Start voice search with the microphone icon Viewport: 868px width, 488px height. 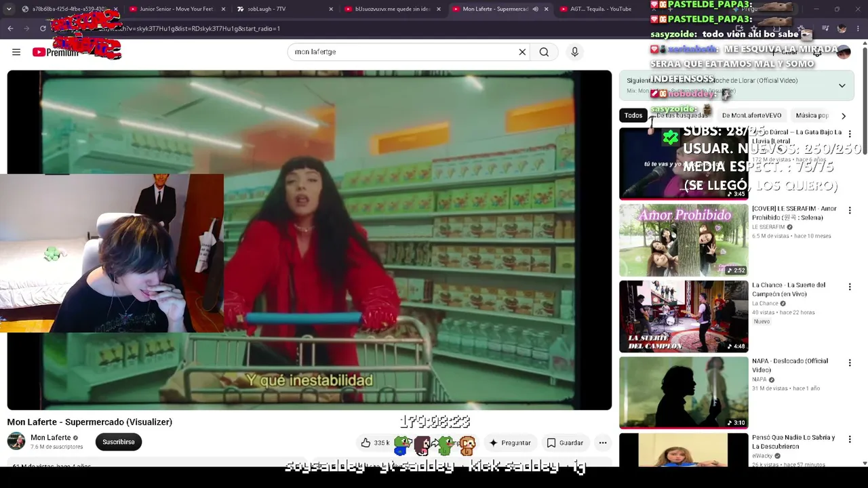pos(574,52)
